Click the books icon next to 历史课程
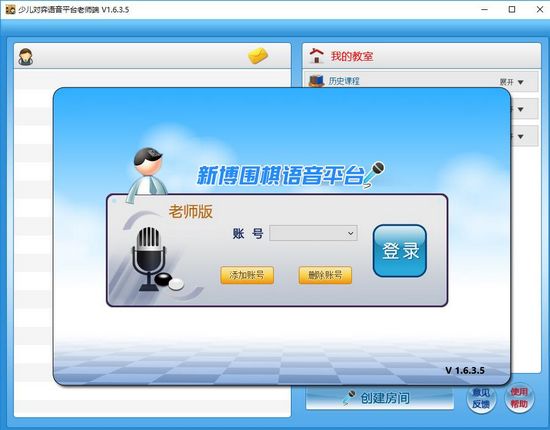 click(316, 81)
